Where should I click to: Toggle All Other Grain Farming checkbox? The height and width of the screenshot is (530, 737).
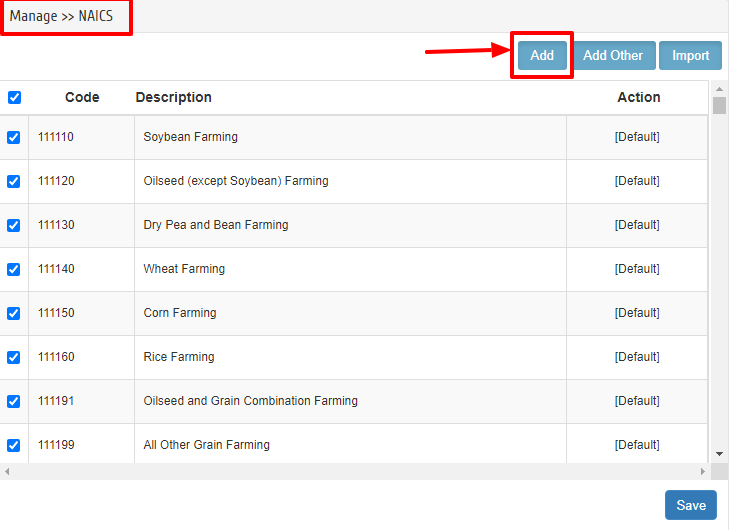14,445
